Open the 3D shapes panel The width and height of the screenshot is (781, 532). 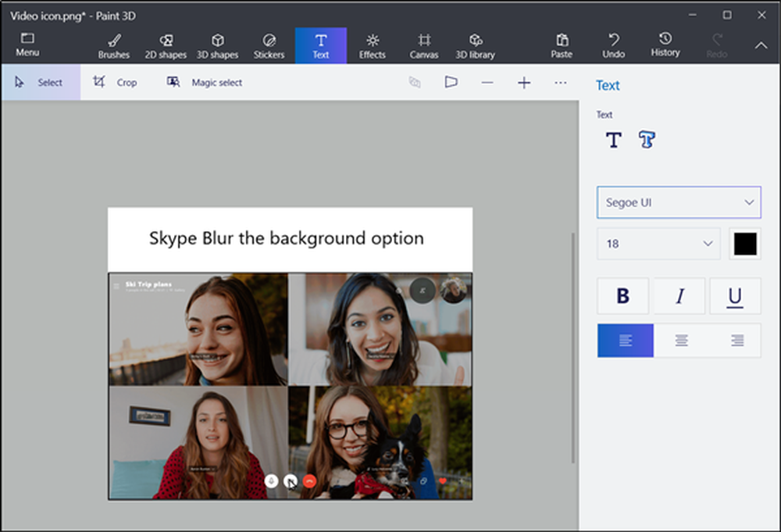coord(219,45)
